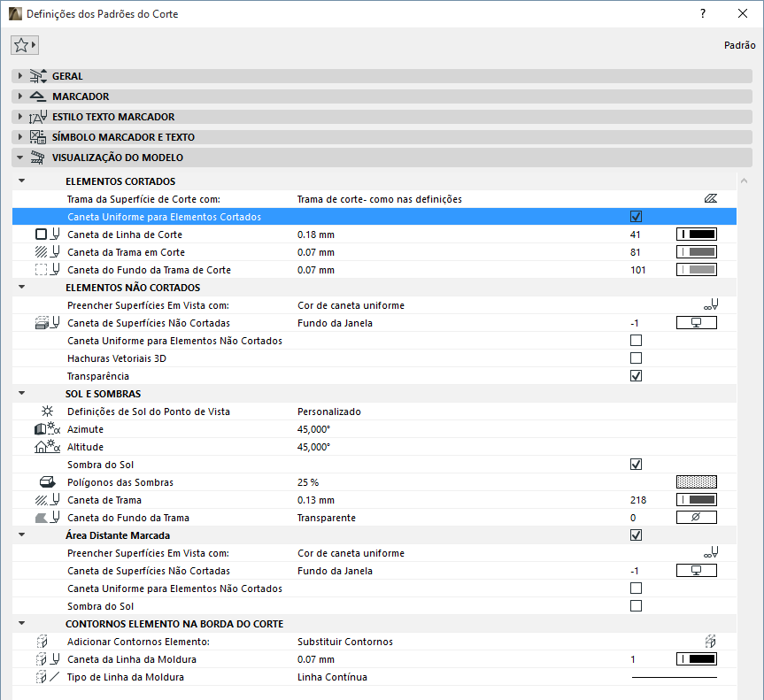Expand SÍMBOLO MARCADOR E TEXTO arrow
The width and height of the screenshot is (764, 700).
coord(20,137)
